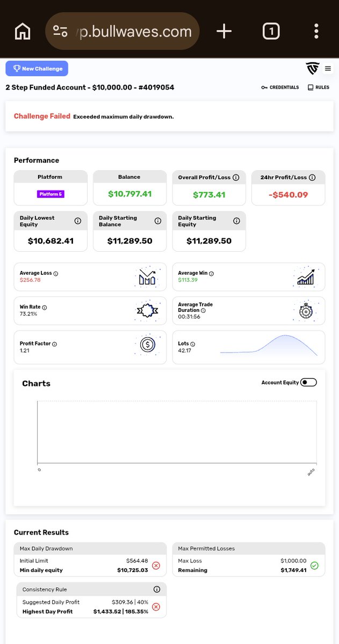Click the Max Daily Drawdown failed X icon
The width and height of the screenshot is (339, 644).
(156, 566)
